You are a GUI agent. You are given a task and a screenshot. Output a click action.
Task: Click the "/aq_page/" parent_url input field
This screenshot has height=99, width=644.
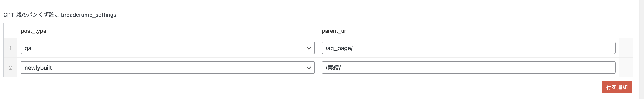click(x=468, y=48)
